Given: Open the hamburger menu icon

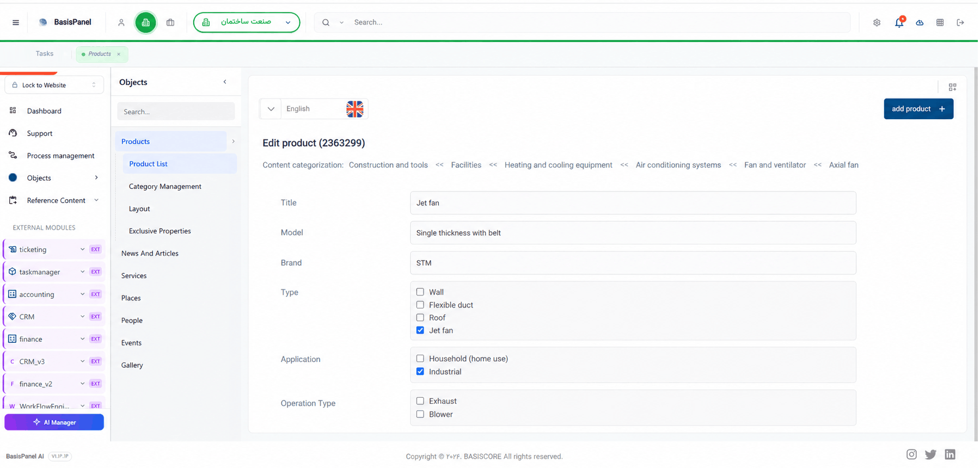Looking at the screenshot, I should point(16,22).
